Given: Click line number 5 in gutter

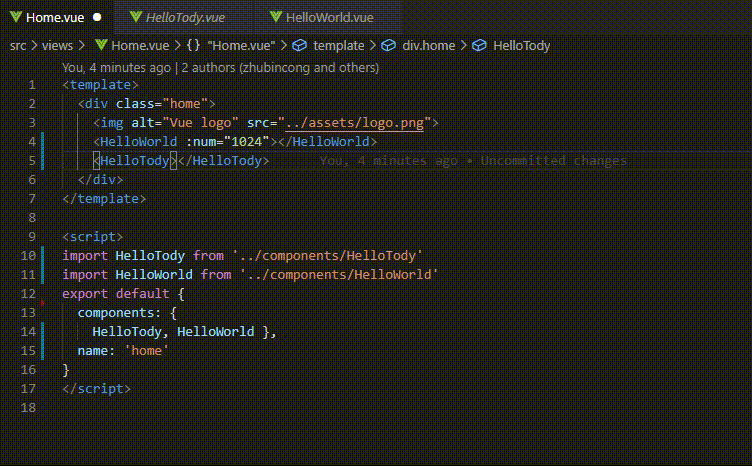Looking at the screenshot, I should coord(32,161).
